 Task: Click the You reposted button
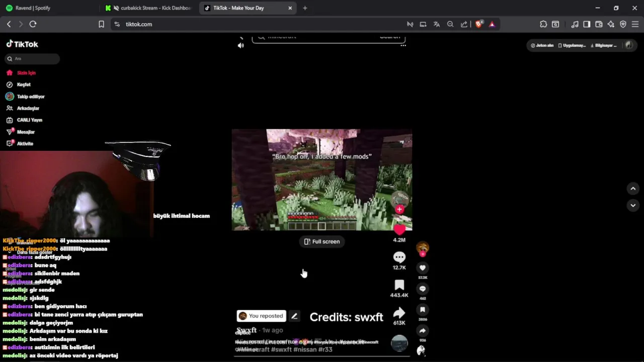point(261,316)
